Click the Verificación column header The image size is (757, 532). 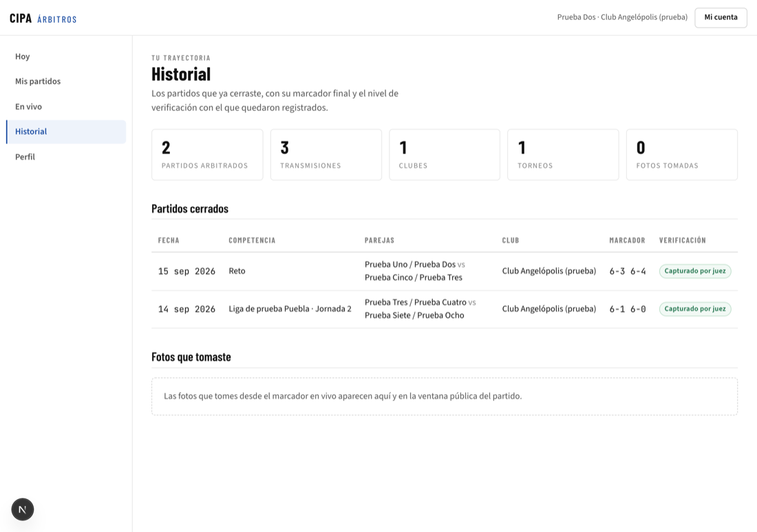coord(682,240)
